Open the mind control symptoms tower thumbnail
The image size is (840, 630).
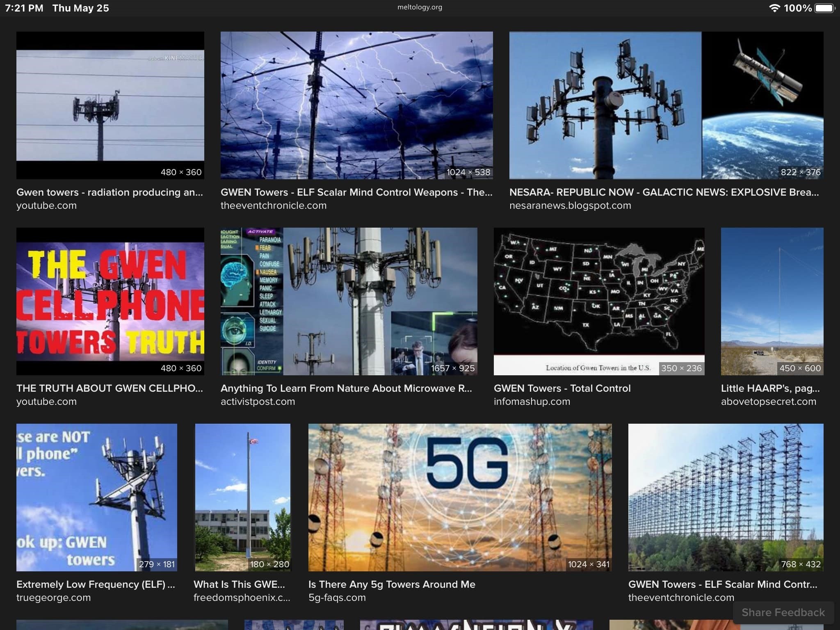click(x=349, y=301)
